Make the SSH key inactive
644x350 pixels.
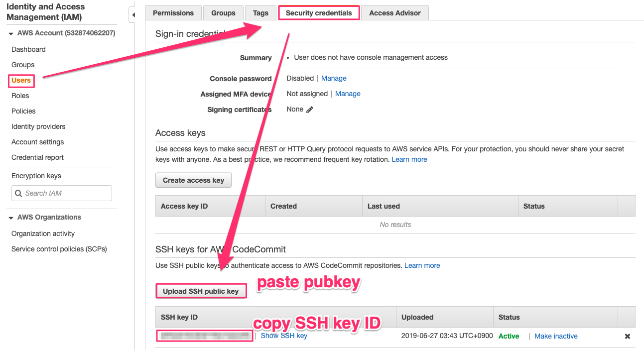coord(556,336)
